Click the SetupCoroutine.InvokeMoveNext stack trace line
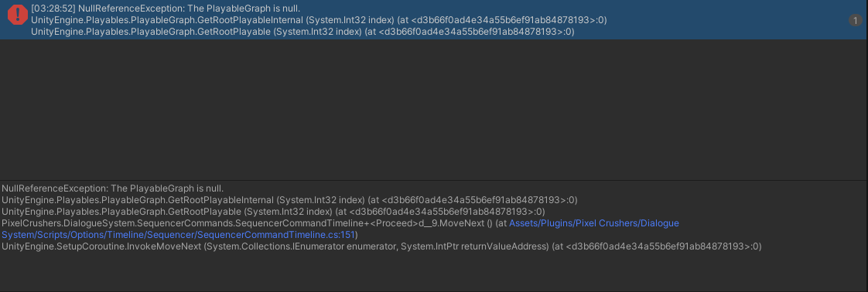This screenshot has width=868, height=292. (381, 246)
